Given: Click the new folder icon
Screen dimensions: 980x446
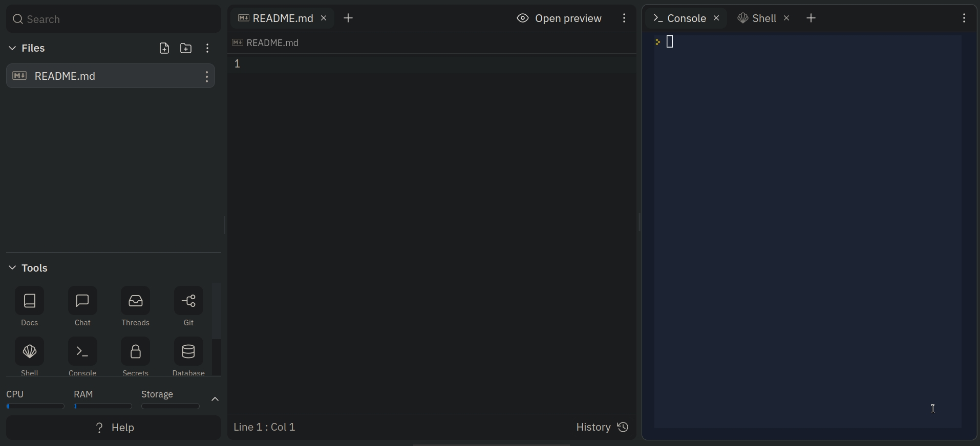Looking at the screenshot, I should click(x=186, y=48).
